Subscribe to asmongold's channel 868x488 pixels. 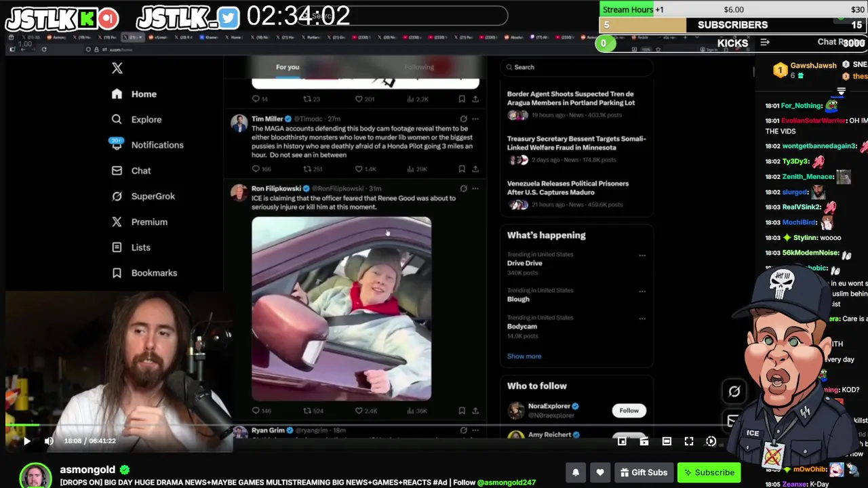[x=709, y=472]
